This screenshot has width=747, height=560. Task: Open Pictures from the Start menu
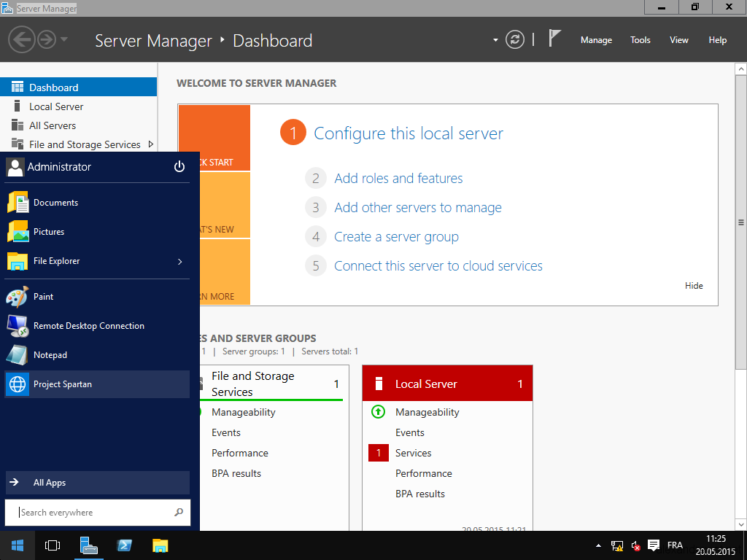point(97,231)
